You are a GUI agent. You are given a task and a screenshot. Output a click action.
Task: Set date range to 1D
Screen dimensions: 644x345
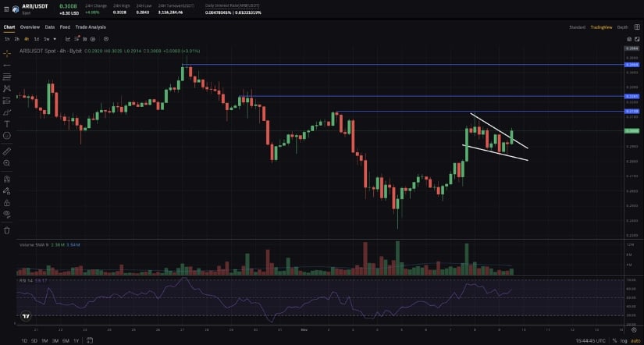tap(24, 340)
